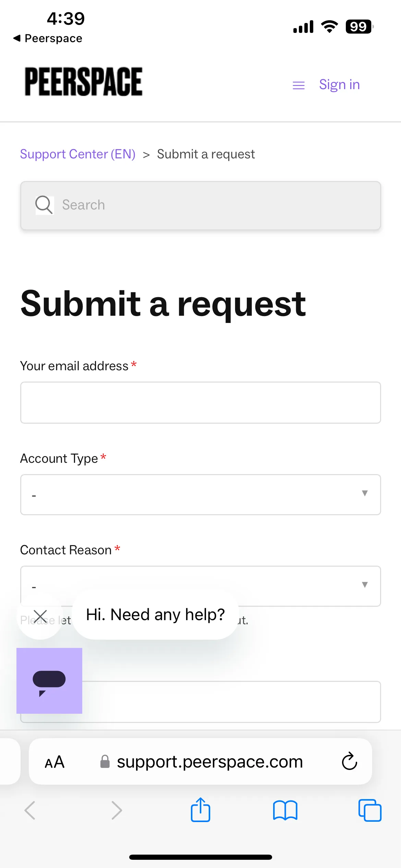Expand the Account Type dropdown
This screenshot has width=401, height=868.
pyautogui.click(x=200, y=495)
